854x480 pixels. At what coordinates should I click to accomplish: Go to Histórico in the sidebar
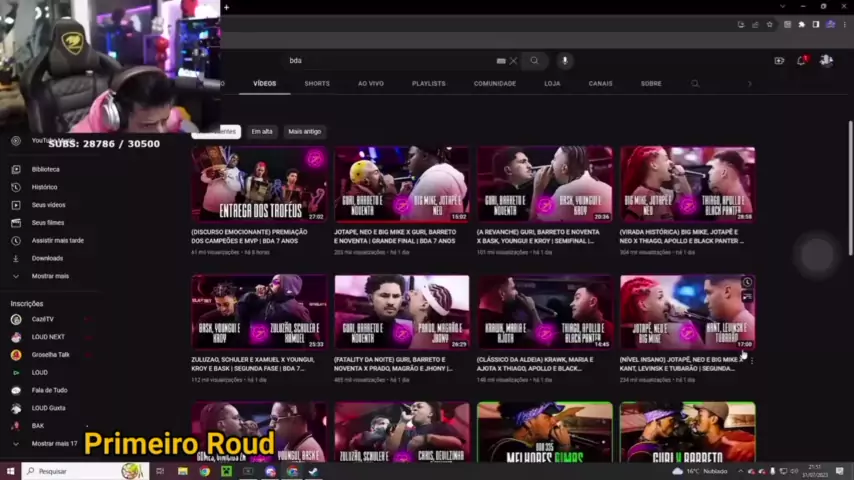pyautogui.click(x=44, y=187)
